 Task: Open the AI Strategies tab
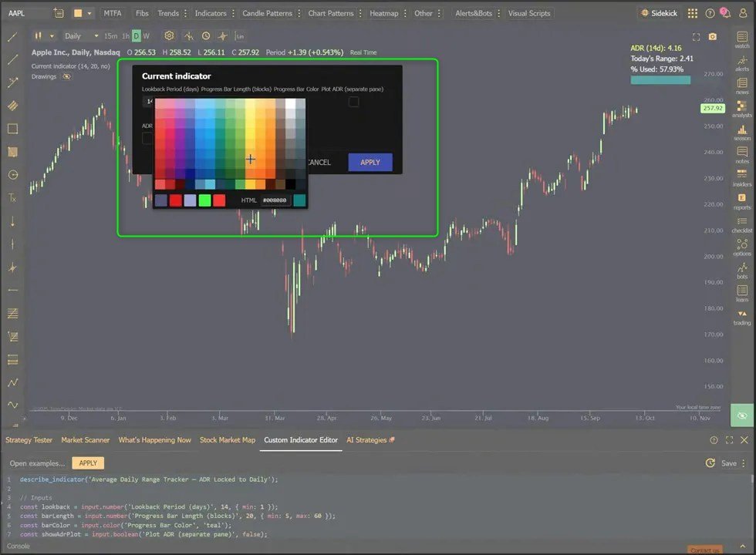pos(370,440)
